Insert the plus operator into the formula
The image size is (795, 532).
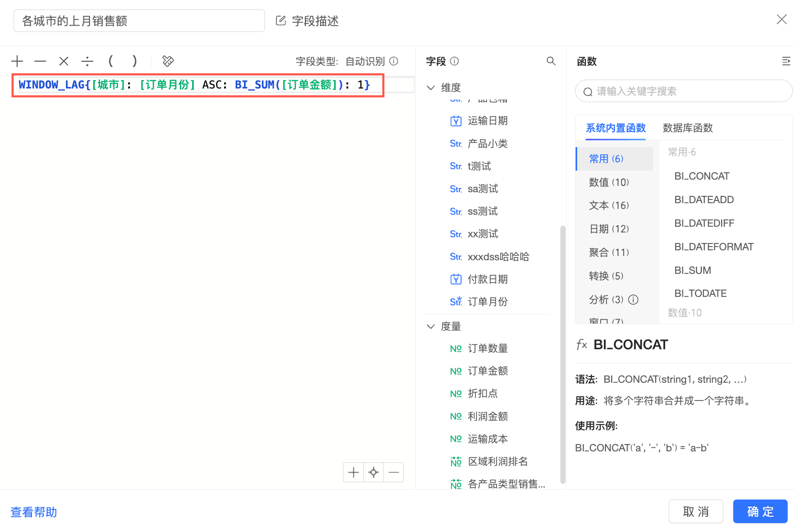(17, 61)
